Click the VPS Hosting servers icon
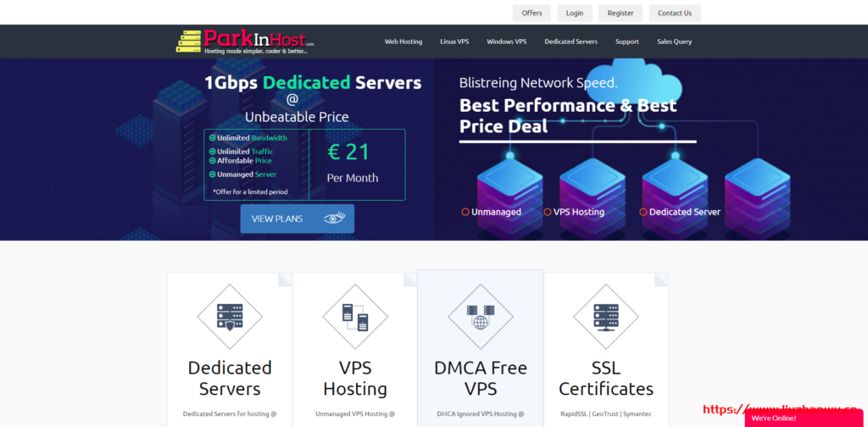Image resolution: width=868 pixels, height=427 pixels. point(355,317)
